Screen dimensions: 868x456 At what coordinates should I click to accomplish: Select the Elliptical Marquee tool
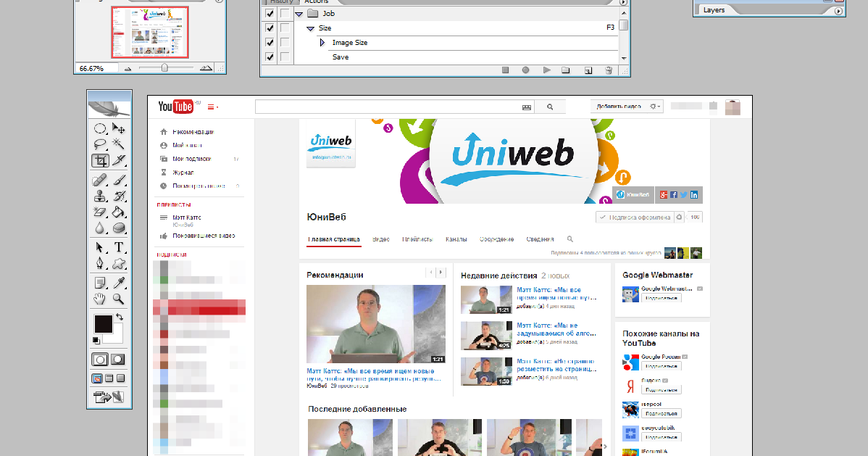click(x=100, y=128)
